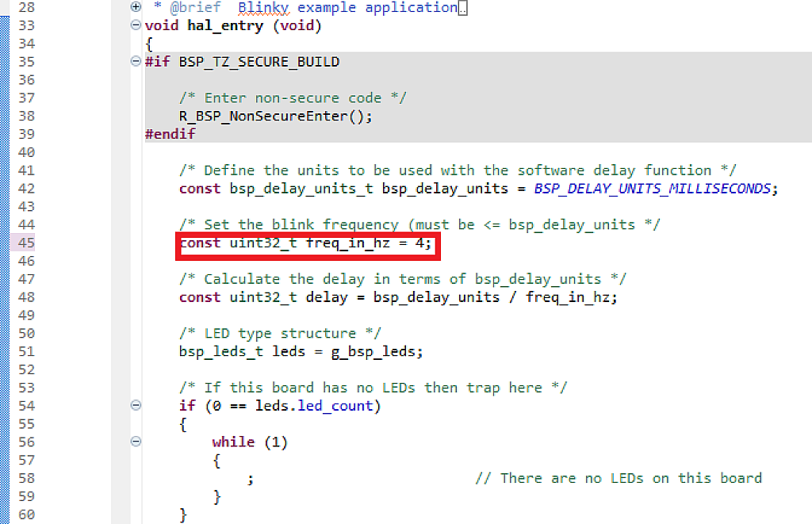Screen dimensions: 812x524
Task: Click the plus fold marker beside line 28
Action: [136, 7]
